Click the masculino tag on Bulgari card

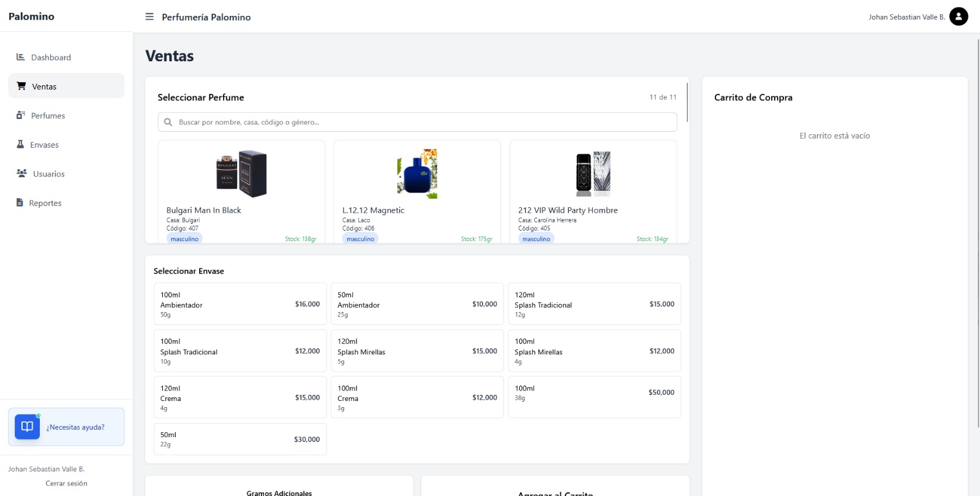184,238
